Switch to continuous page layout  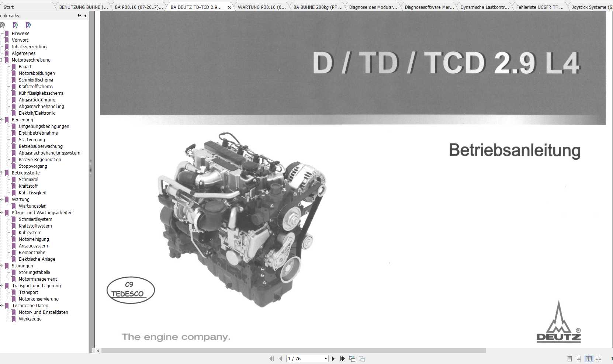click(579, 358)
